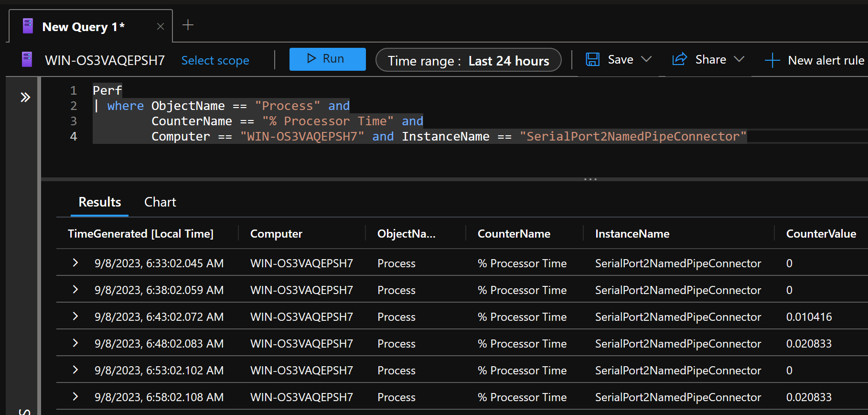The image size is (868, 415).
Task: Expand the Save dropdown chevron
Action: (646, 59)
